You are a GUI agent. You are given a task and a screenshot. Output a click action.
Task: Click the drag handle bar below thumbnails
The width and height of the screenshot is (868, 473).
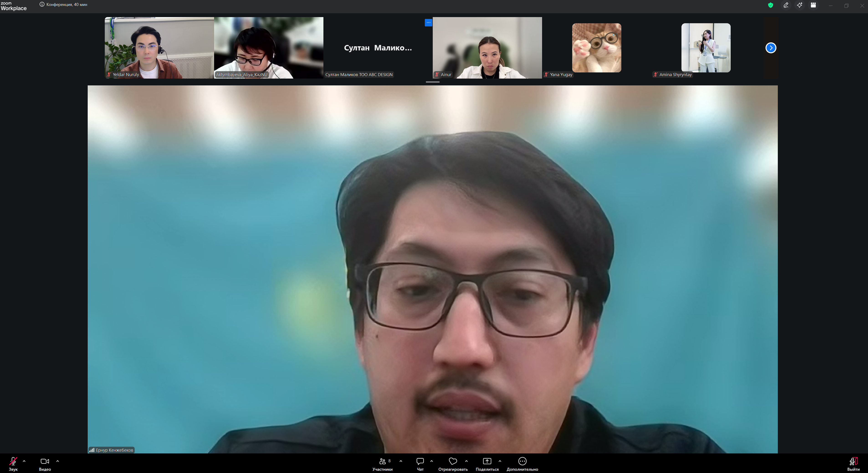click(x=433, y=82)
